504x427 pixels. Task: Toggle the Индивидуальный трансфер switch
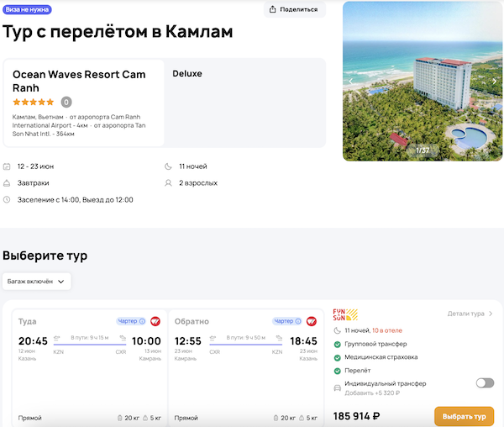pos(485,382)
